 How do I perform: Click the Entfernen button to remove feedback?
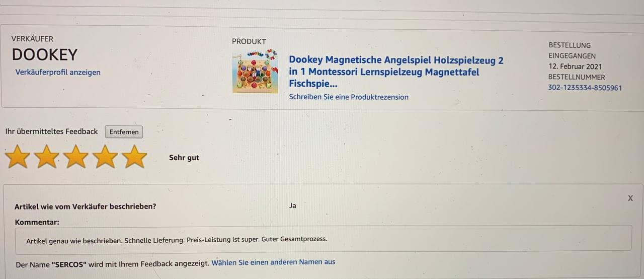pyautogui.click(x=124, y=132)
